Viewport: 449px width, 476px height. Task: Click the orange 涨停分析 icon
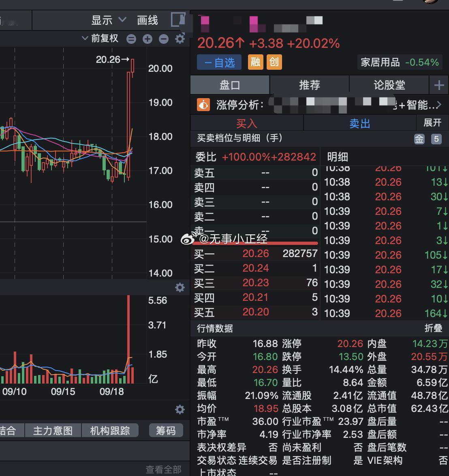point(203,105)
